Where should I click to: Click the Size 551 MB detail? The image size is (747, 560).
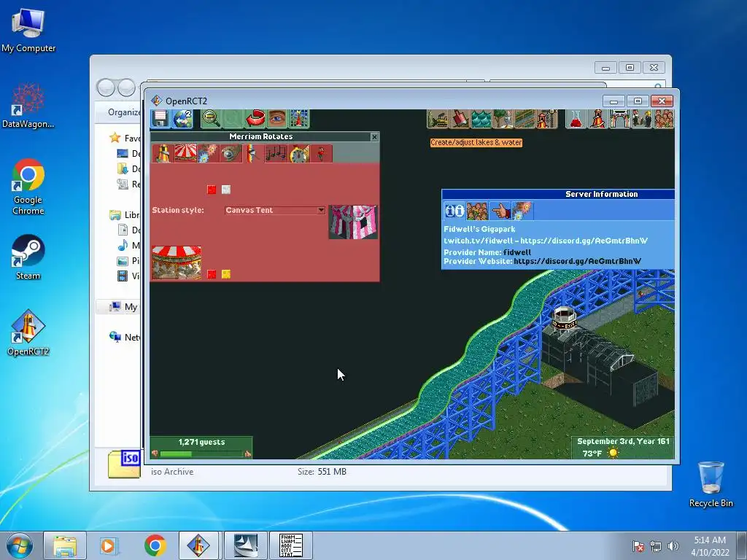[322, 472]
